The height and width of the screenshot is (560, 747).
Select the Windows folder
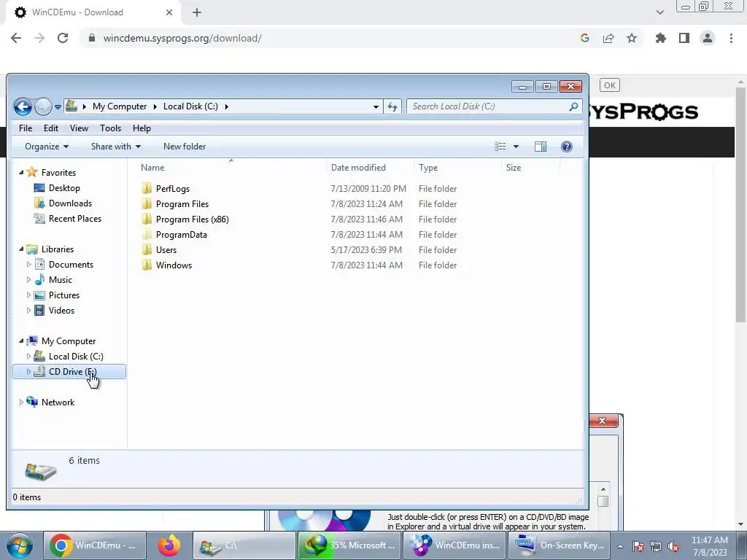[174, 265]
